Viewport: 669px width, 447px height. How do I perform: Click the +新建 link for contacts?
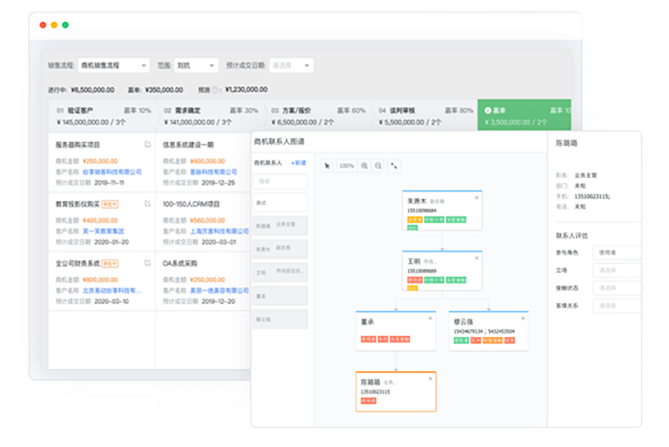pos(298,161)
